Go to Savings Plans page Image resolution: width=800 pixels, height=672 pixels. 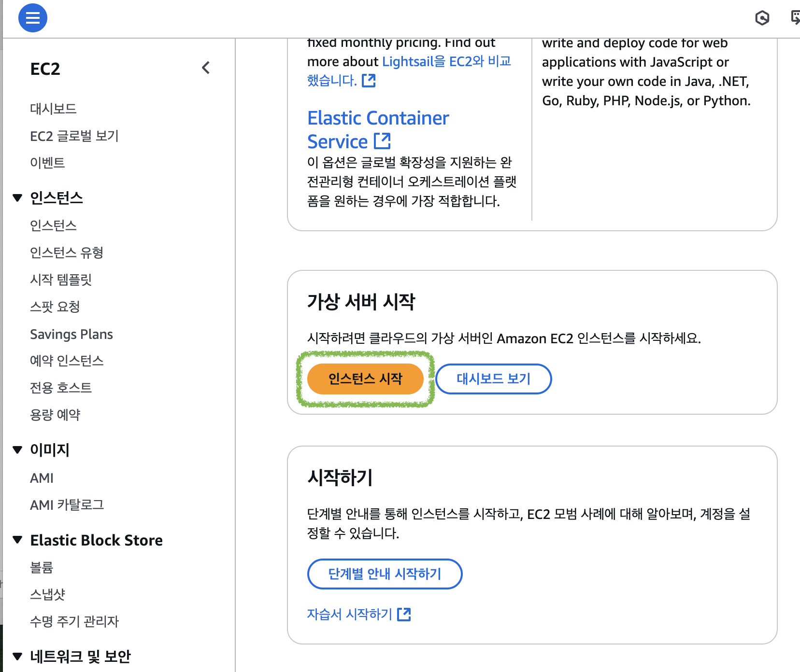click(71, 334)
